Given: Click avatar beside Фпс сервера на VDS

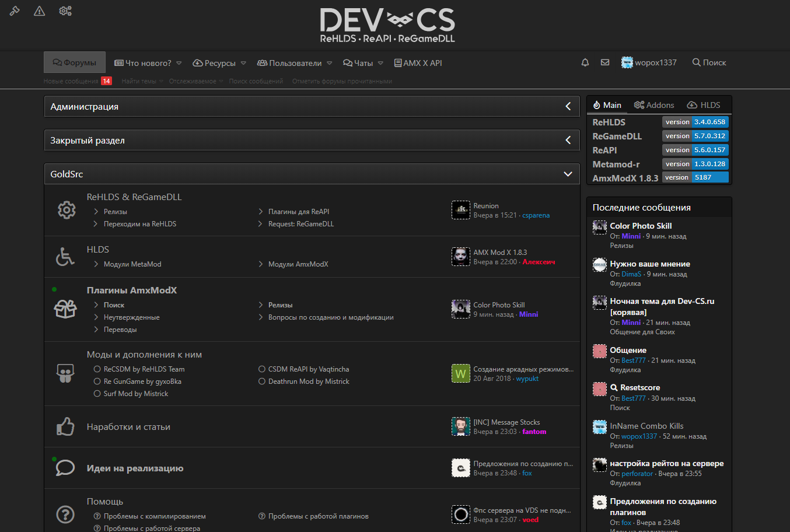Looking at the screenshot, I should point(461,514).
